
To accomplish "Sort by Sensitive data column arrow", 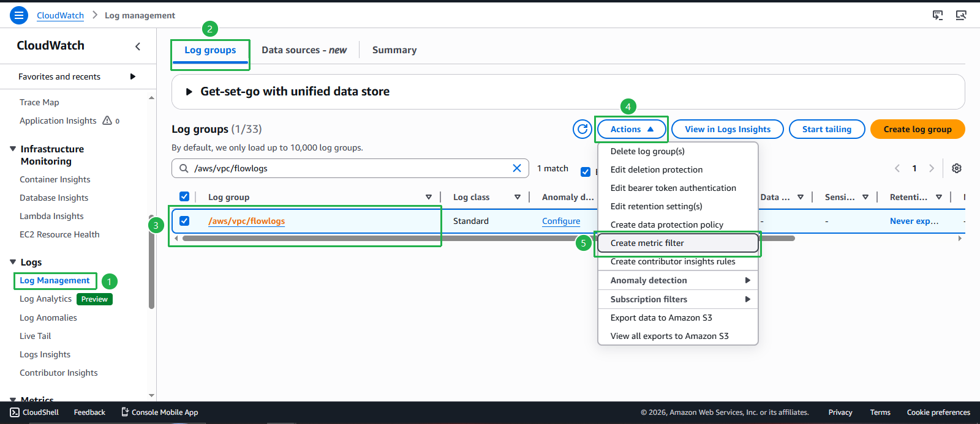I will pos(865,197).
